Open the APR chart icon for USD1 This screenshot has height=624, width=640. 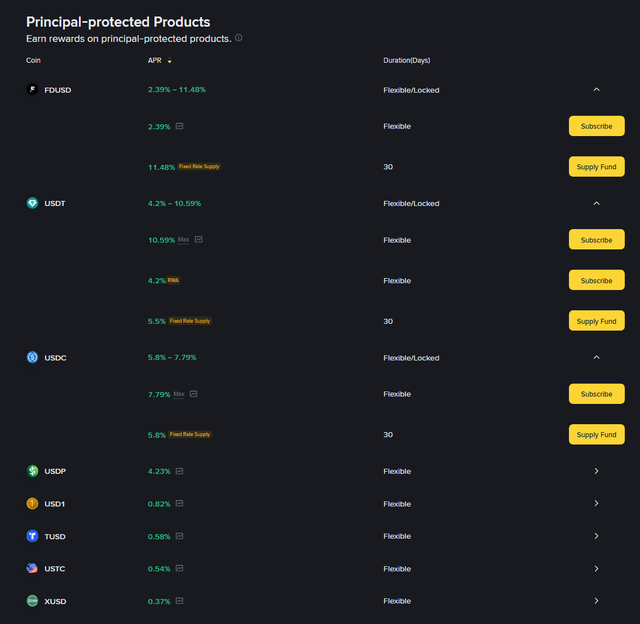[179, 504]
